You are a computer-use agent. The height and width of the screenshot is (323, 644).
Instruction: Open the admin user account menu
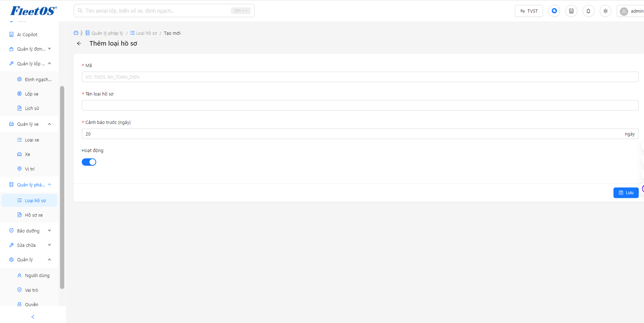[631, 11]
